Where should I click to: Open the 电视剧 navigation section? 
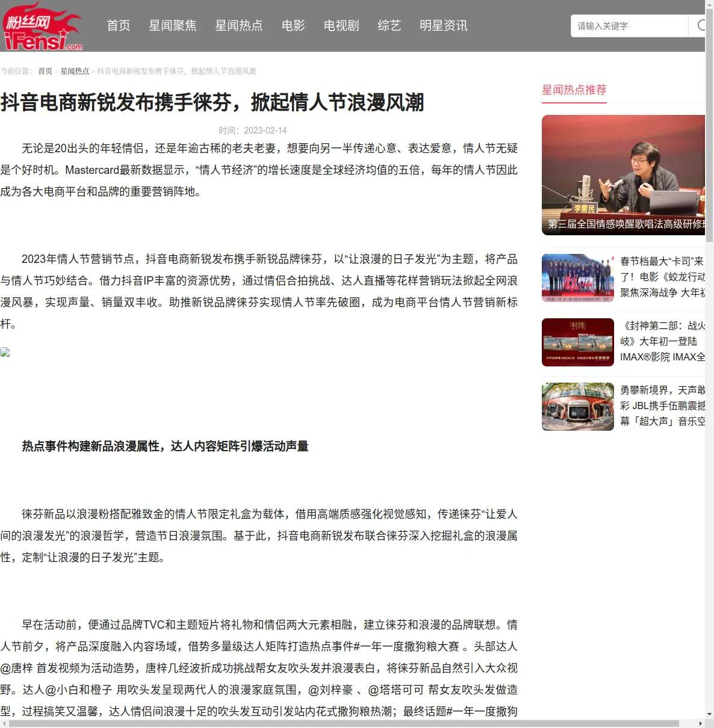(341, 25)
